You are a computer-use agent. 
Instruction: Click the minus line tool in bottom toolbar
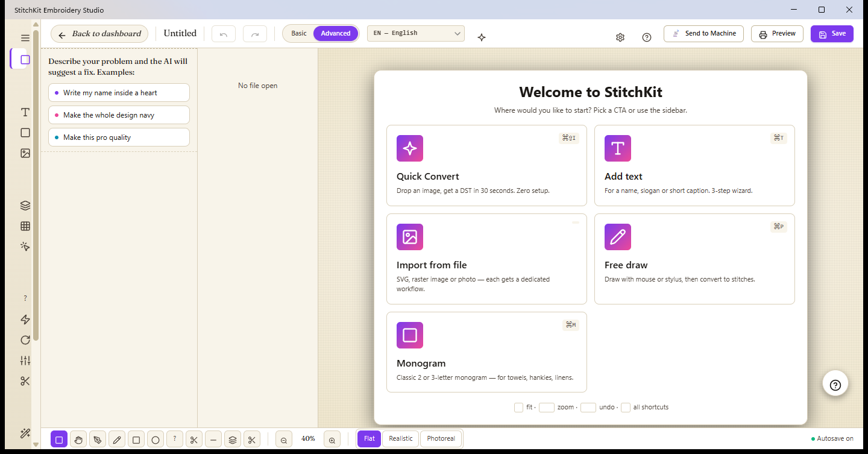(x=213, y=440)
